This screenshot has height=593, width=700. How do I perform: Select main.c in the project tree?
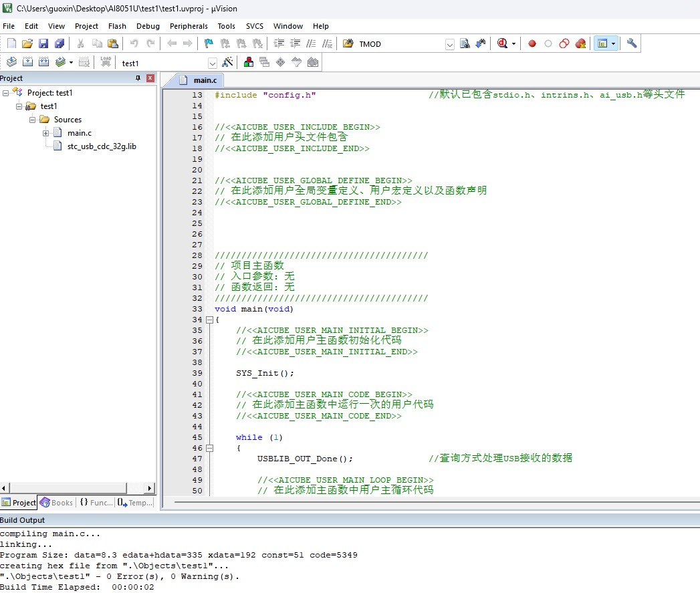79,133
